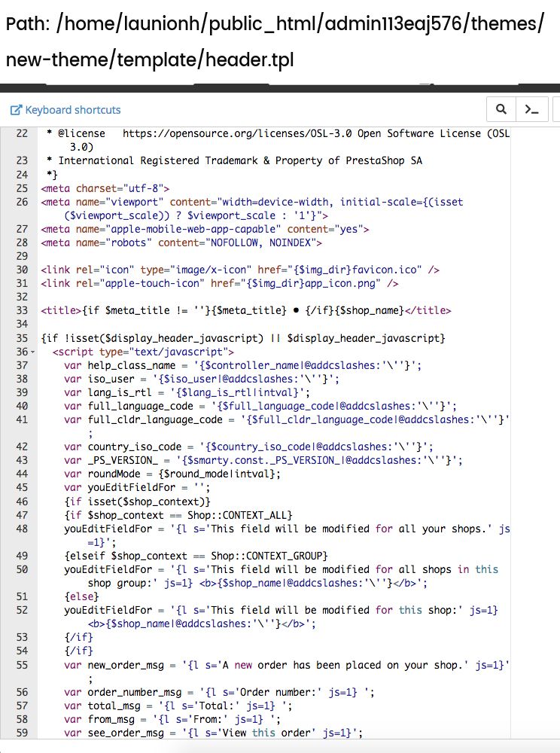Viewport: 560px width, 753px height.
Task: Click the var _PS_VERSION_ line
Action: pyautogui.click(x=263, y=460)
